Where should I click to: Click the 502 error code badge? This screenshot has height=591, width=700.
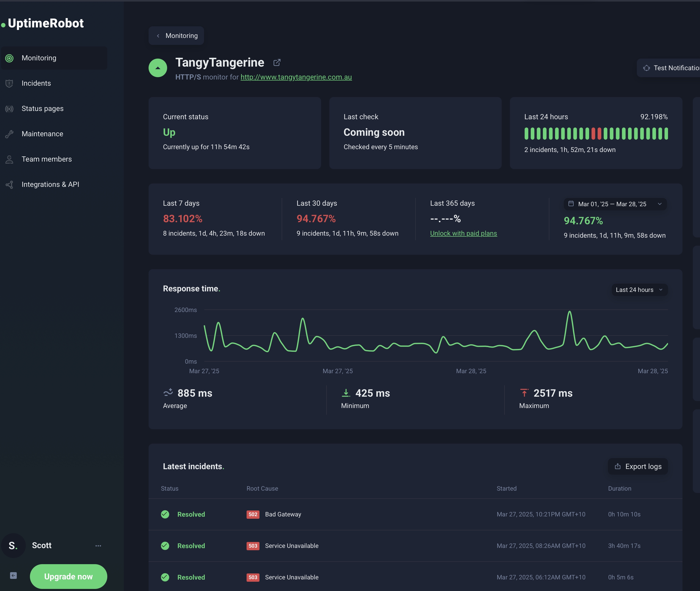[253, 514]
